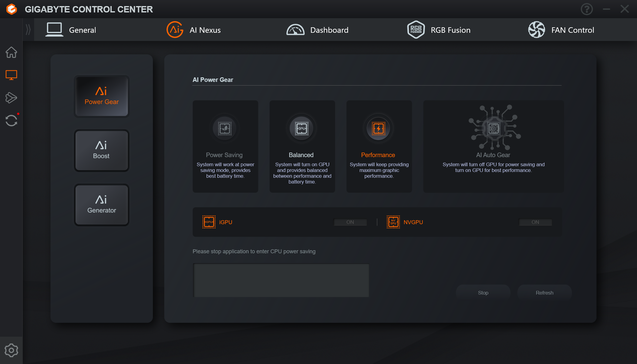Choose the Power Saving mode label

(224, 155)
